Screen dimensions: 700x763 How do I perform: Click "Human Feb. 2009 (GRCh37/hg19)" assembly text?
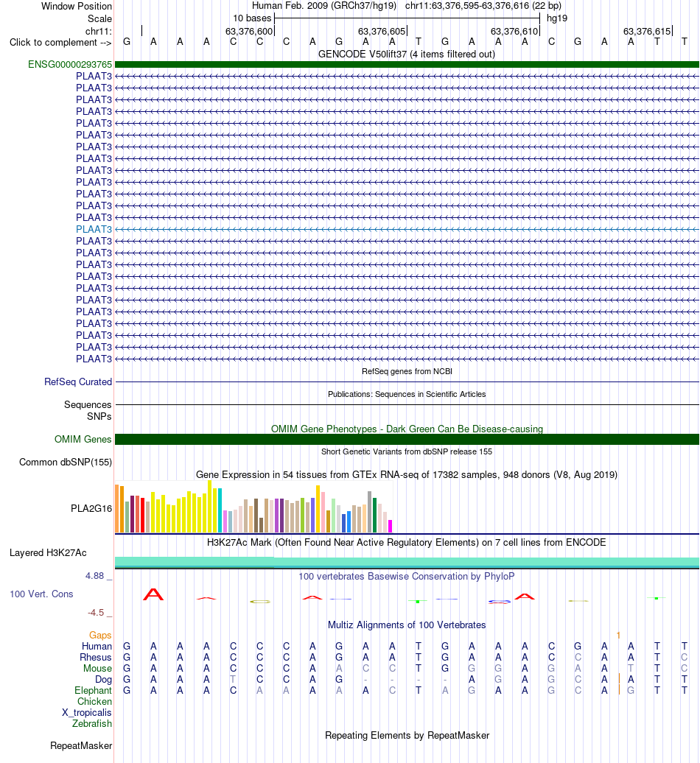tap(324, 6)
